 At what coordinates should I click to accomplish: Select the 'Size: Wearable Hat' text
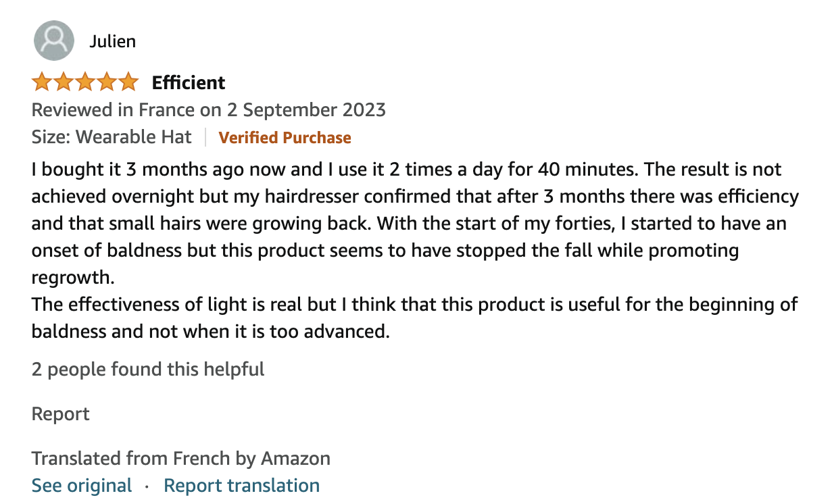point(112,137)
